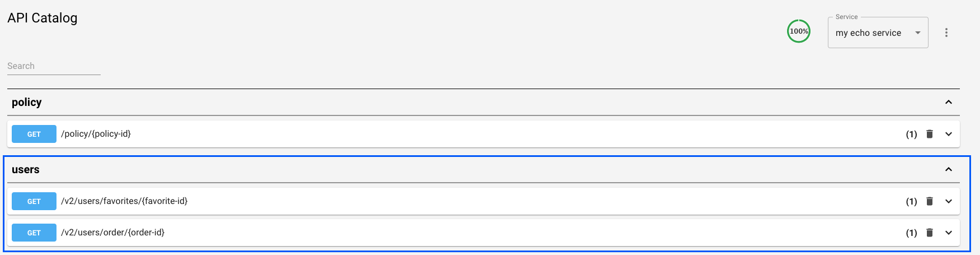Click the 100% coverage progress circle

(799, 31)
